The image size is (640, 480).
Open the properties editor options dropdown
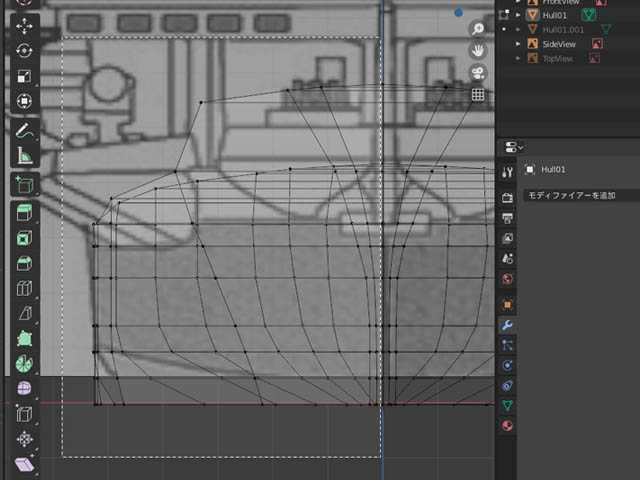click(513, 147)
